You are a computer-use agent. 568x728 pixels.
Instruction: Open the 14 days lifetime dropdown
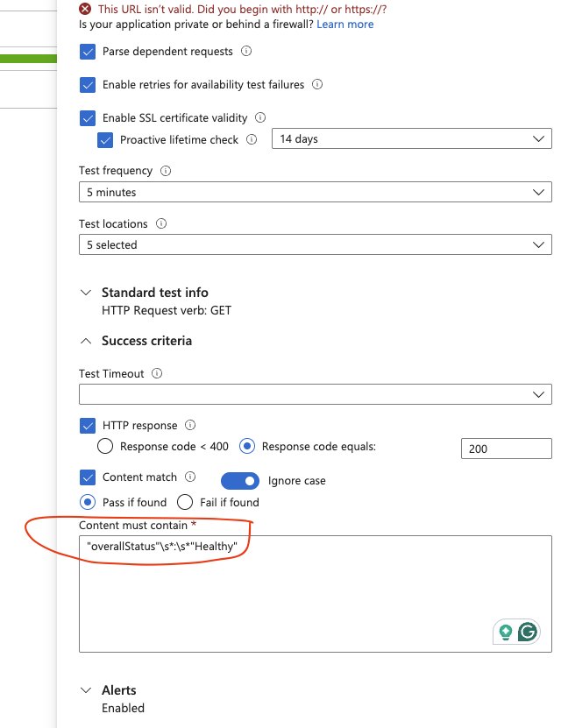point(411,138)
